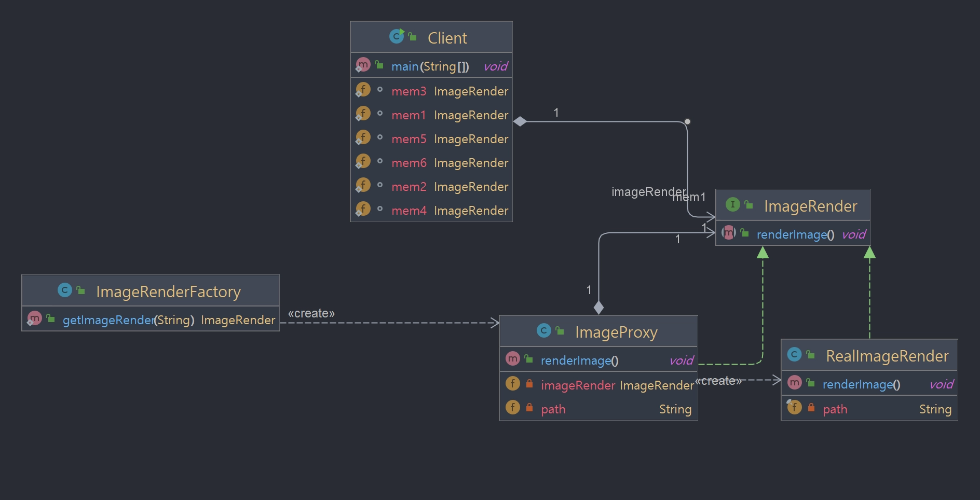This screenshot has width=980, height=500.
Task: Select the mem1 field in Client
Action: 409,115
